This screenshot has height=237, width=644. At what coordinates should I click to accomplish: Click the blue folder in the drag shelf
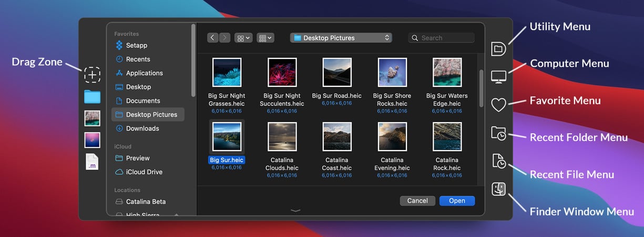(92, 96)
